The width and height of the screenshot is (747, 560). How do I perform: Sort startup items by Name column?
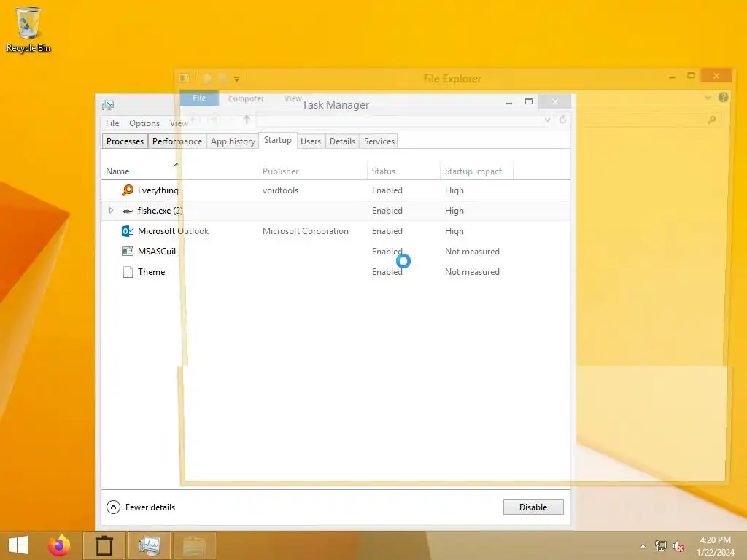[x=179, y=171]
